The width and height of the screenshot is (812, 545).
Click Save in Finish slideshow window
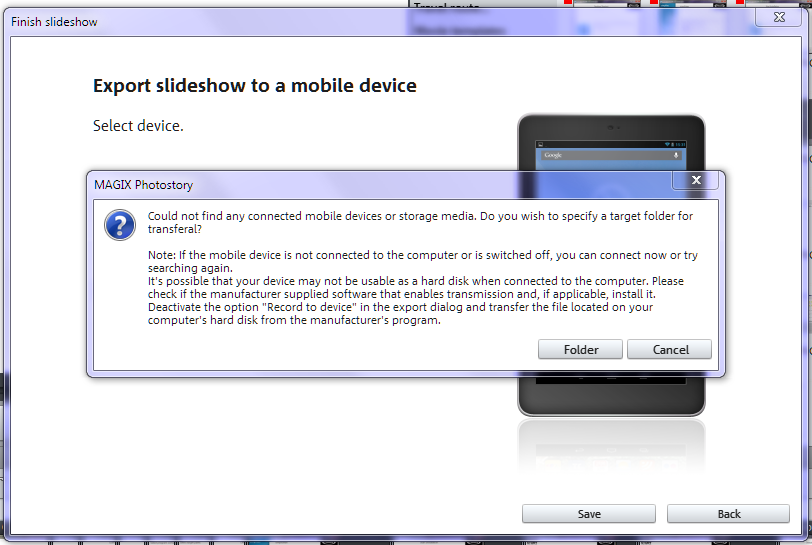[589, 513]
